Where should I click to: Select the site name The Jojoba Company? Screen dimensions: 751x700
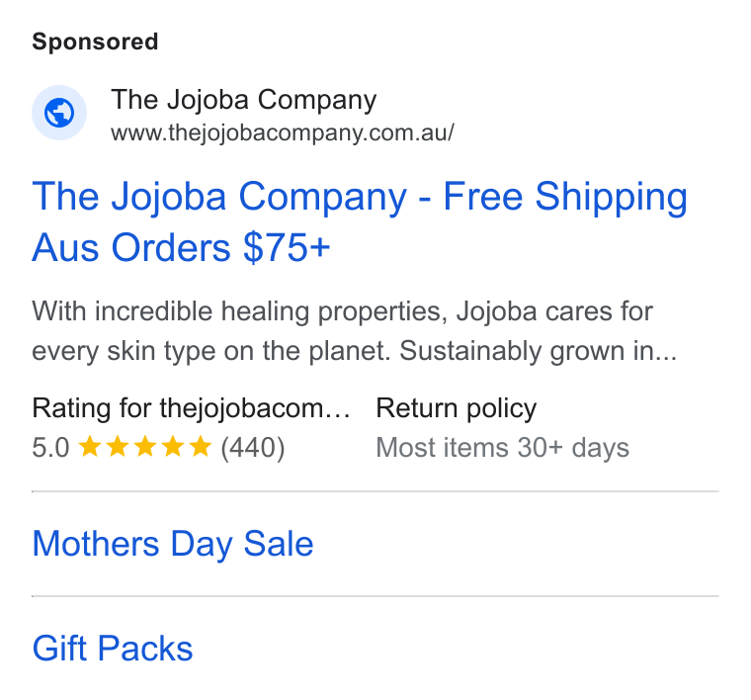[244, 100]
